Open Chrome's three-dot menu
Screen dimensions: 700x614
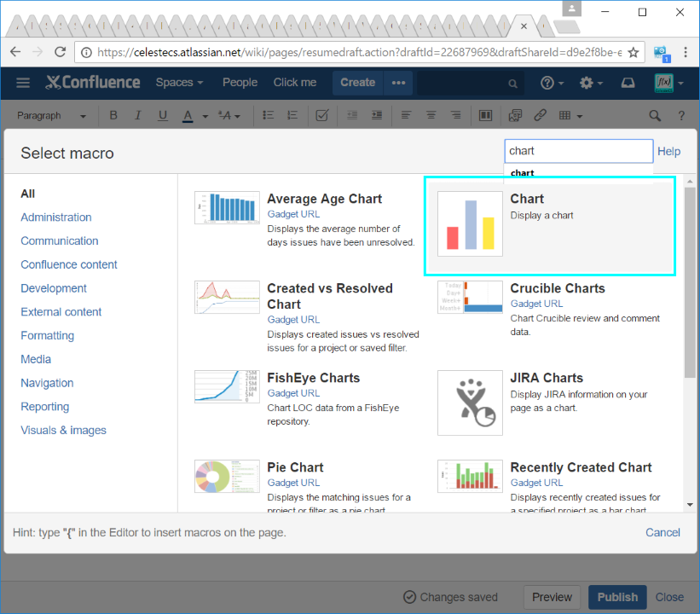pyautogui.click(x=686, y=52)
